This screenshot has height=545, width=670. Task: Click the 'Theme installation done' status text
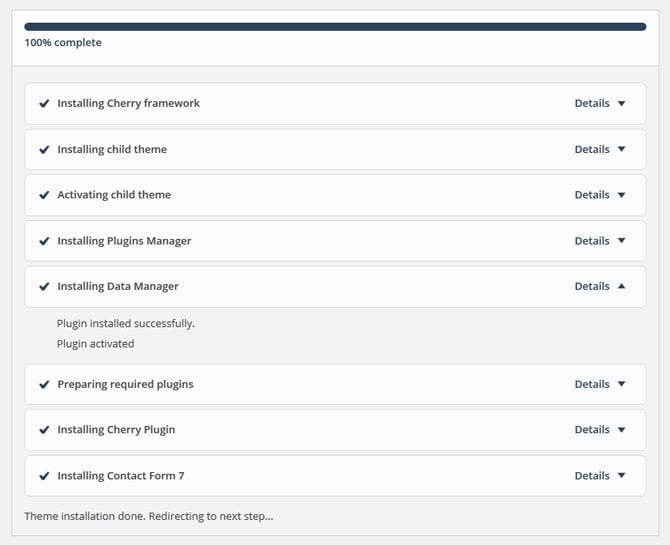[x=148, y=517]
